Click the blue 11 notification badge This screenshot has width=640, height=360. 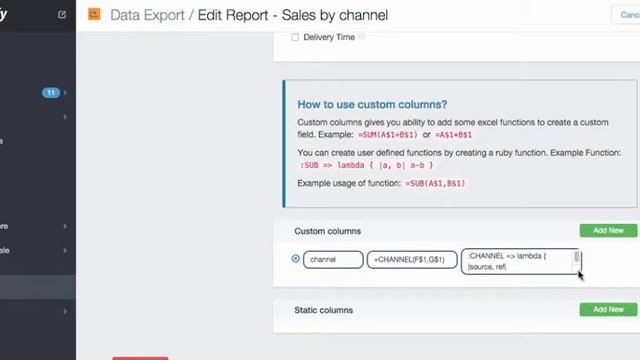tap(51, 93)
